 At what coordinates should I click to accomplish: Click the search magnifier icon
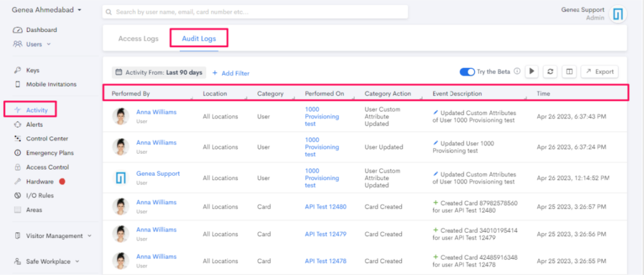(109, 13)
